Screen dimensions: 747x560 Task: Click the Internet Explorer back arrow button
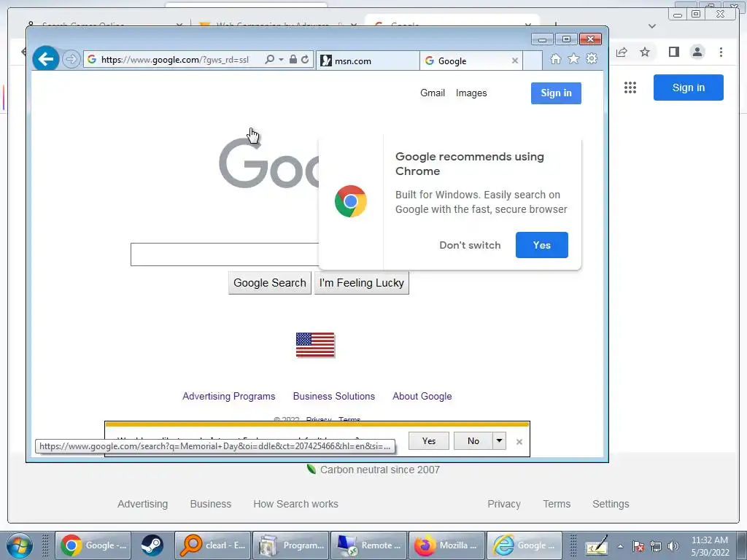click(46, 59)
